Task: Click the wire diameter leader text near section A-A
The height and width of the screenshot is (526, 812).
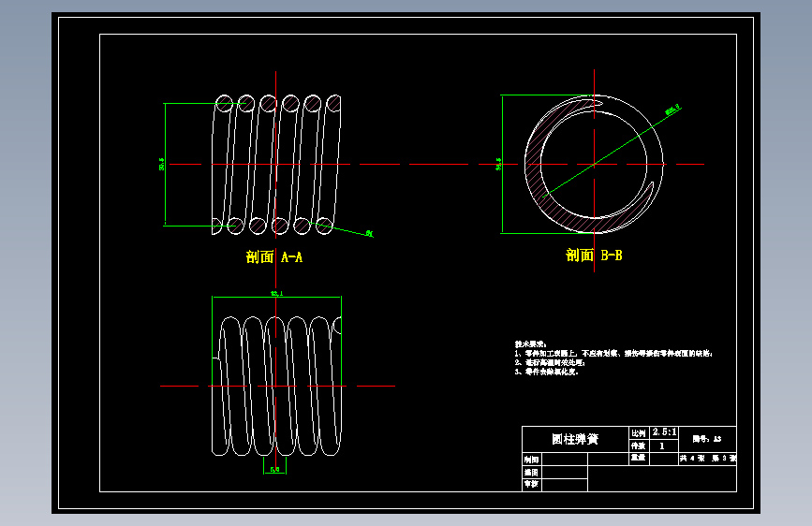Action: 369,233
